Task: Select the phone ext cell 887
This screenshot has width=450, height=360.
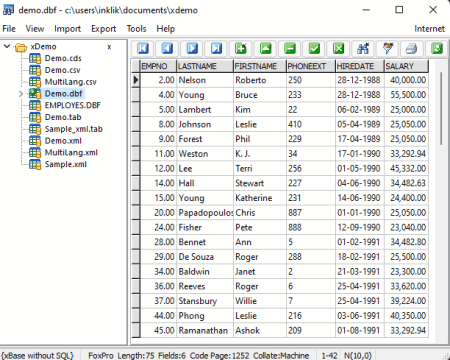Action: [x=311, y=213]
